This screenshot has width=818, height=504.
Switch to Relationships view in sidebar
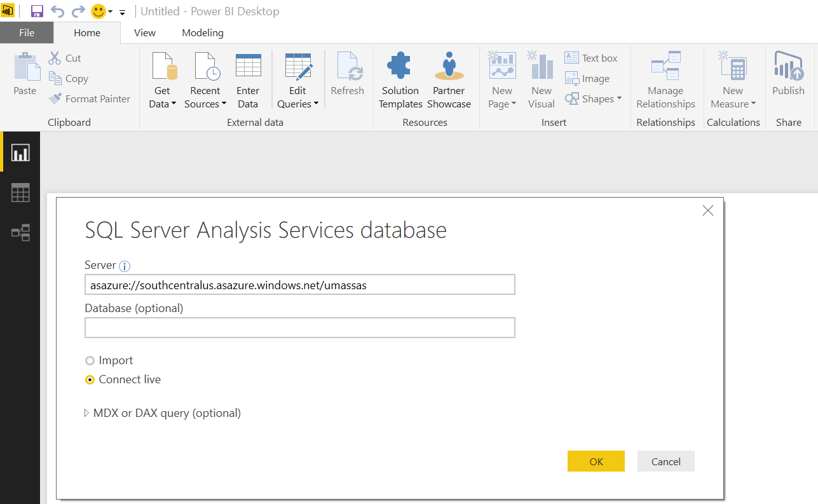[20, 233]
